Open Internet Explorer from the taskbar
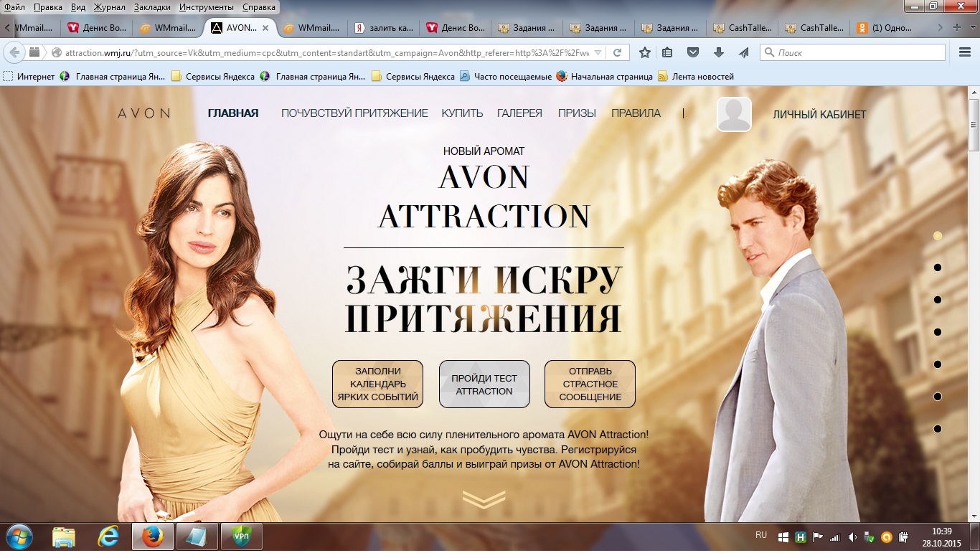Screen dimensions: 980x558 click(108, 536)
